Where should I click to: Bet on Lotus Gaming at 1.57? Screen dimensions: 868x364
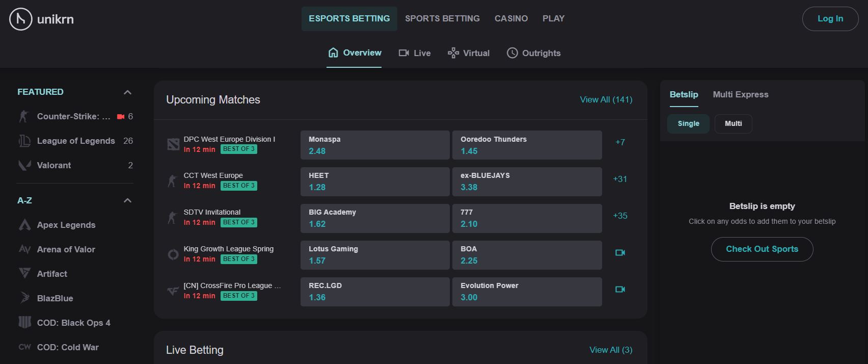click(x=375, y=255)
